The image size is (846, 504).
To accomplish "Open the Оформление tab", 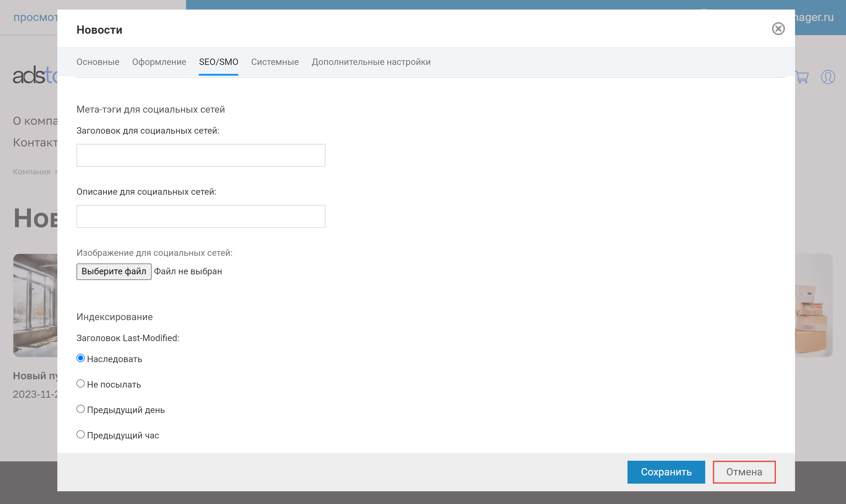I will (x=159, y=62).
